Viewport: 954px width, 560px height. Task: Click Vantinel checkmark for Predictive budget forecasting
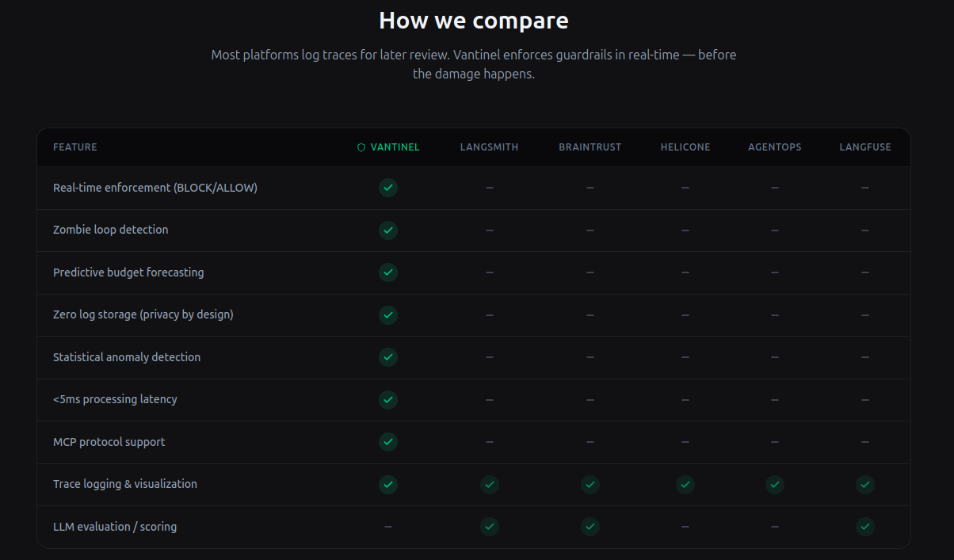pos(388,272)
